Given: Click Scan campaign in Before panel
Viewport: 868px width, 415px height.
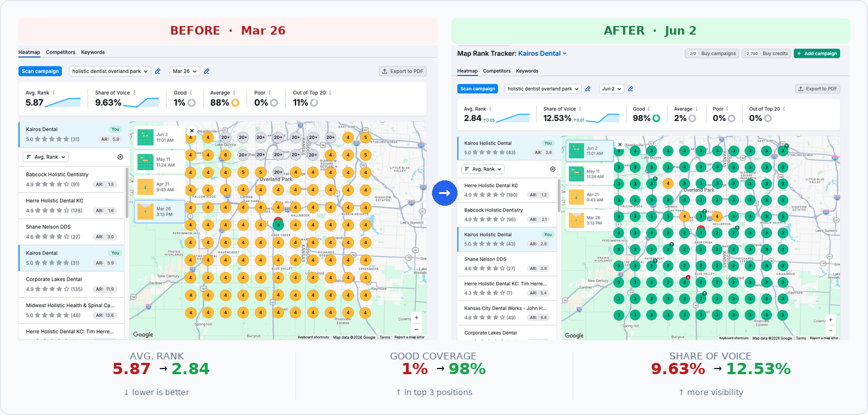Looking at the screenshot, I should [x=40, y=71].
